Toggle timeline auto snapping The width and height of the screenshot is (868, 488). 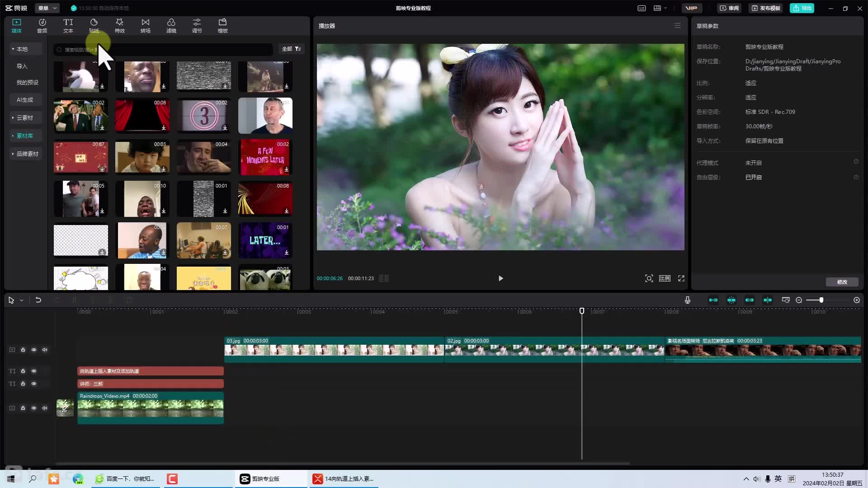[731, 300]
